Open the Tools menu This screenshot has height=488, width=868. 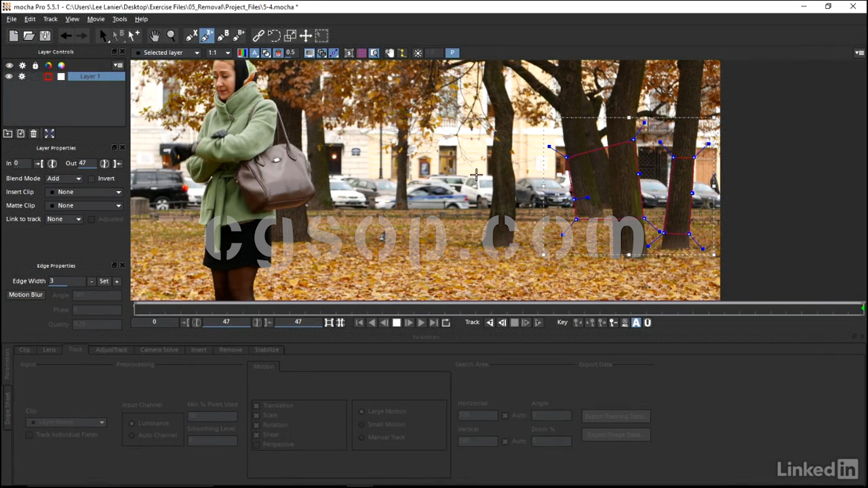tap(119, 19)
